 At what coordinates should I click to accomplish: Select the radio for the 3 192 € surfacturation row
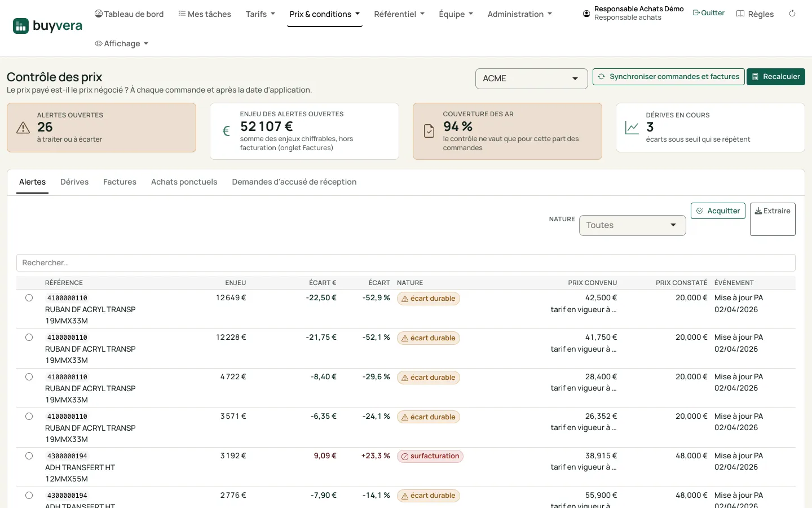[x=29, y=456]
